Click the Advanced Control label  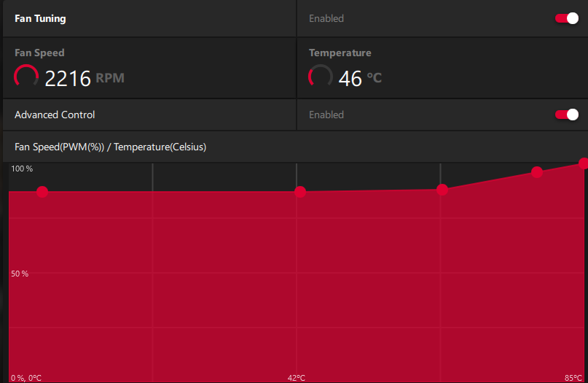(55, 115)
